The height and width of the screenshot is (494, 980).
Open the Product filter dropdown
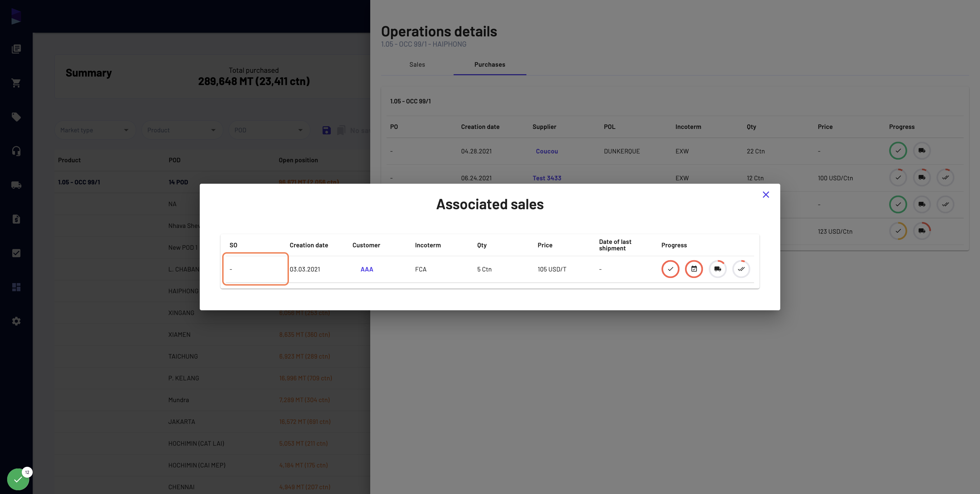(182, 130)
